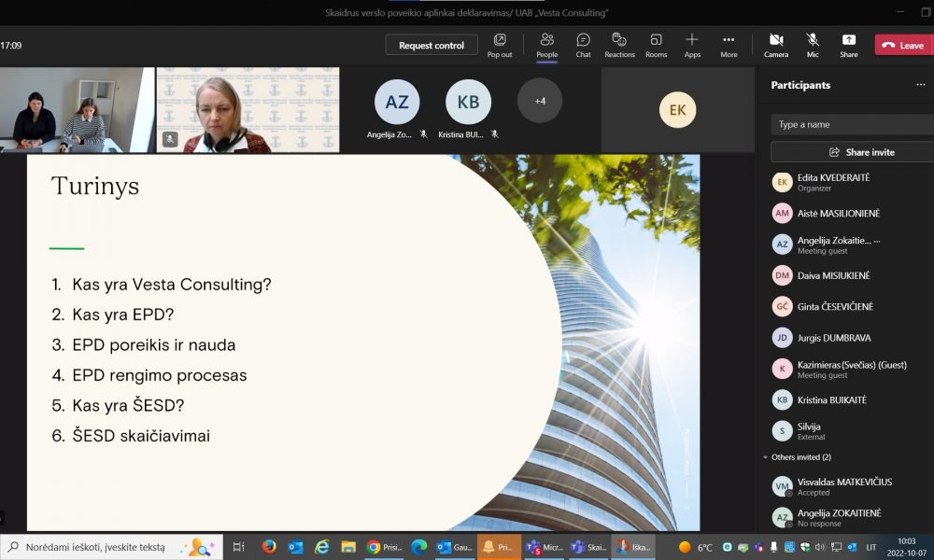The image size is (934, 560).
Task: Open the Apps button in toolbar
Action: coord(692,45)
